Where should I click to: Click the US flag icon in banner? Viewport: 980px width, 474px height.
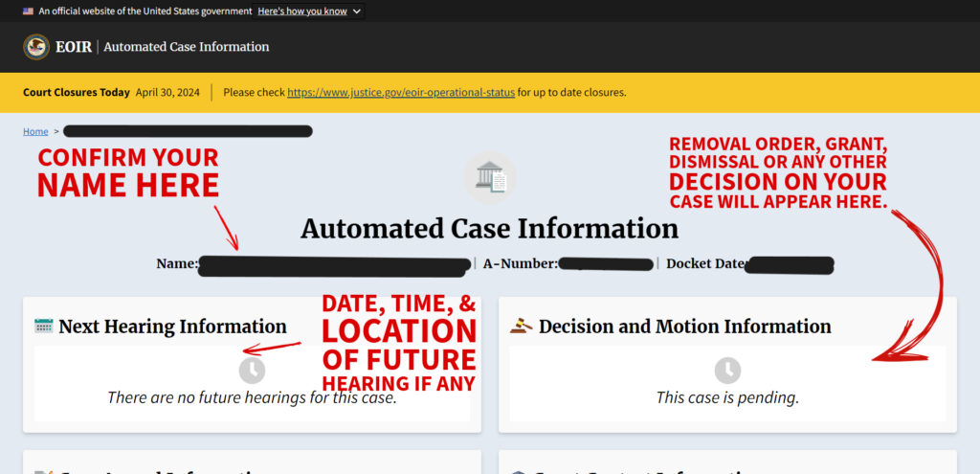coord(28,11)
